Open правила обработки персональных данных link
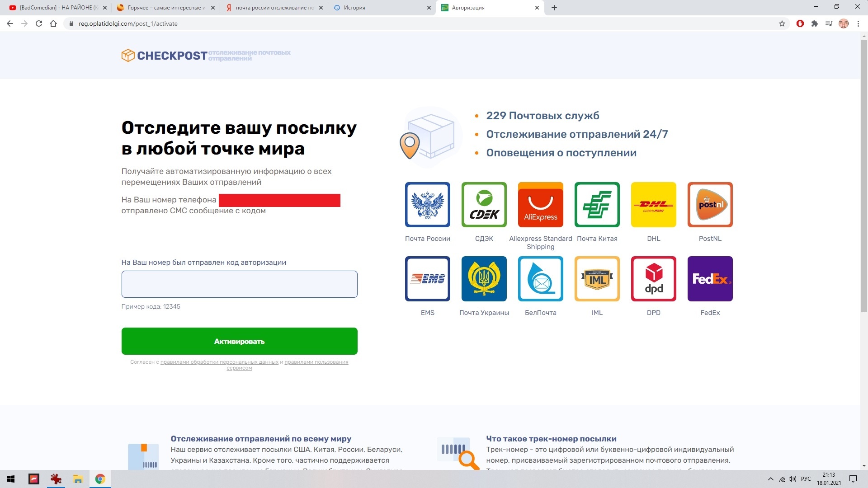 (x=219, y=362)
